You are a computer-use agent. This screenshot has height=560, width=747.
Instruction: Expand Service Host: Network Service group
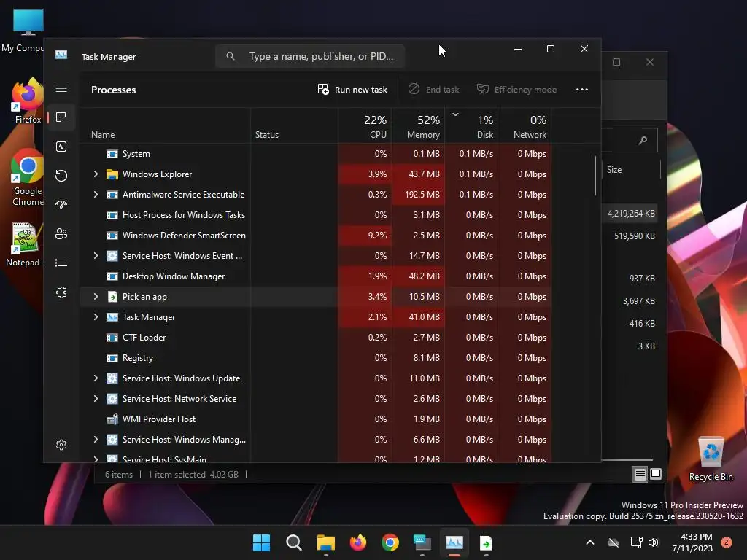pyautogui.click(x=96, y=399)
